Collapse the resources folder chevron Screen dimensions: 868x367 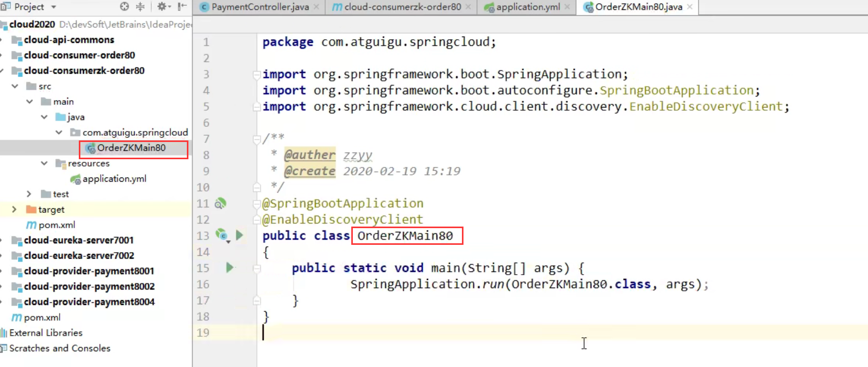pos(44,163)
